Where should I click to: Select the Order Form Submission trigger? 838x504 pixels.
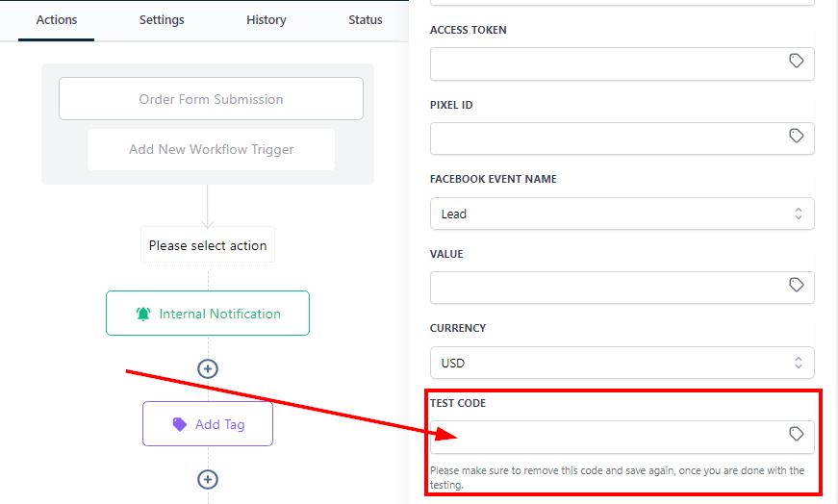[x=211, y=99]
